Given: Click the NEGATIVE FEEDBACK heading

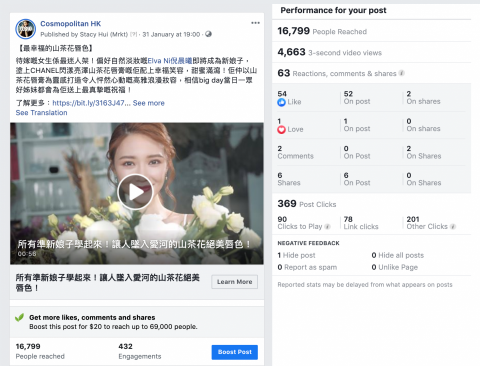Looking at the screenshot, I should pos(308,243).
